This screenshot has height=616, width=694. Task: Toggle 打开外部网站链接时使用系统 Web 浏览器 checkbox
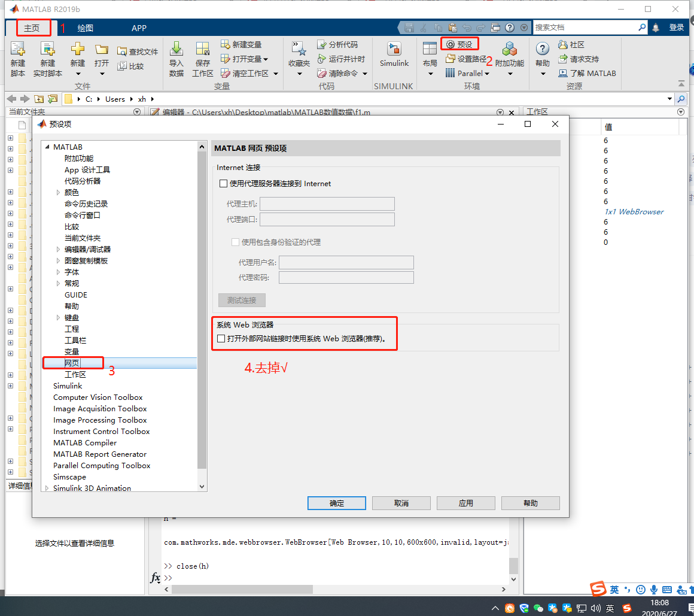click(x=221, y=338)
